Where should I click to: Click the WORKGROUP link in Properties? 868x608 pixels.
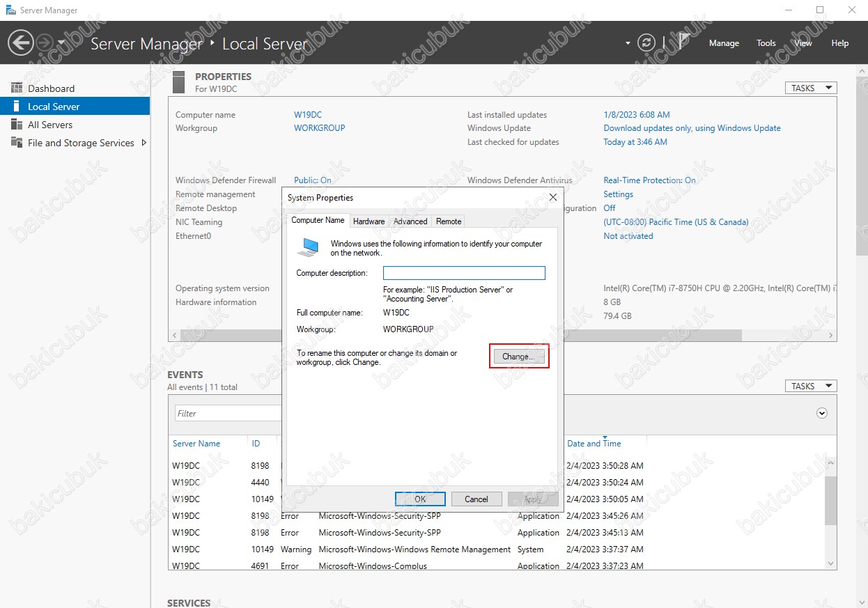[319, 128]
